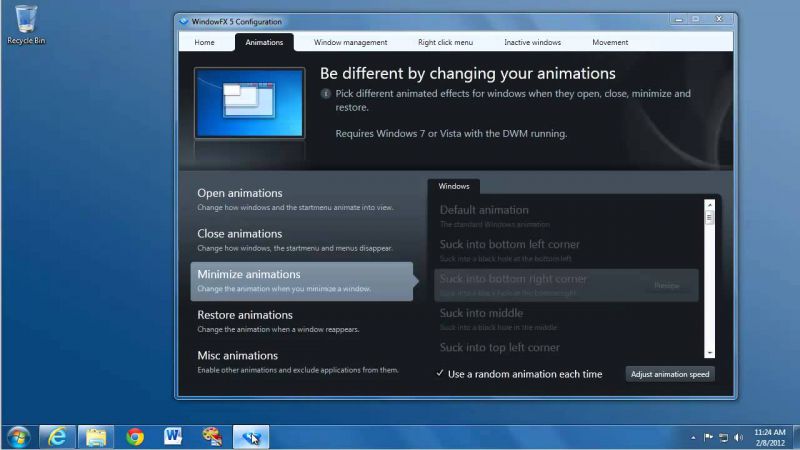800x450 pixels.
Task: Click the animation list scrollbar thumb
Action: (x=709, y=217)
